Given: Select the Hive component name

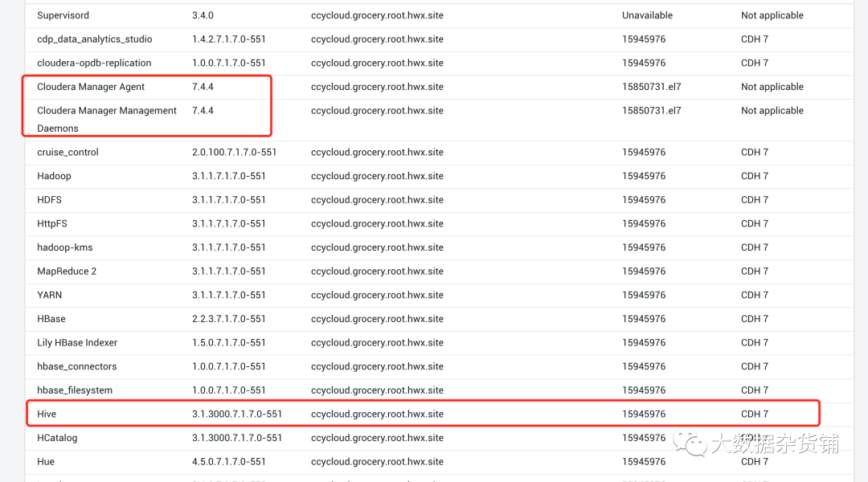Looking at the screenshot, I should (x=47, y=414).
